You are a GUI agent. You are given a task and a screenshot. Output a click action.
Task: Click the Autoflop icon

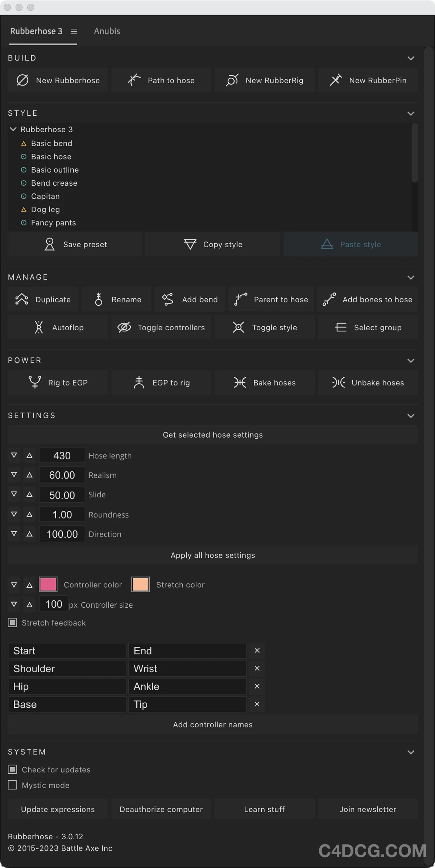click(39, 327)
